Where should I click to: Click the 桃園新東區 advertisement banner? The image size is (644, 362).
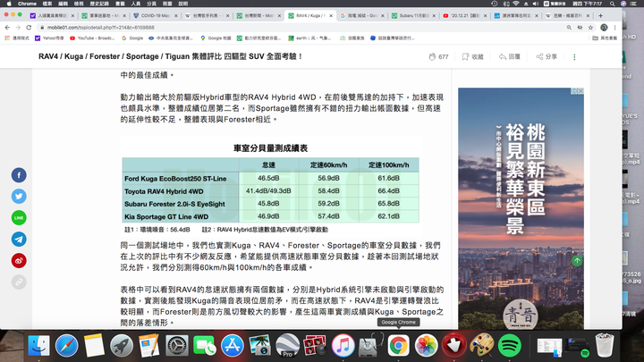[521, 208]
